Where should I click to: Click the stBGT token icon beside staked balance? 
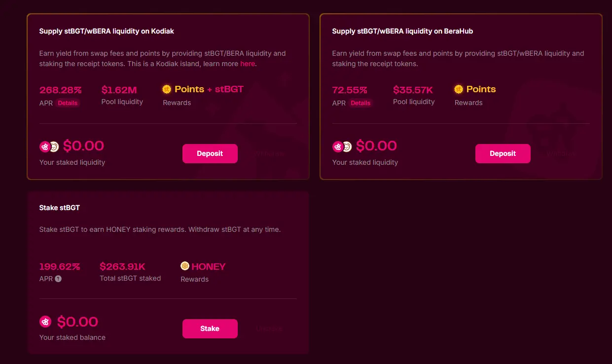click(45, 322)
